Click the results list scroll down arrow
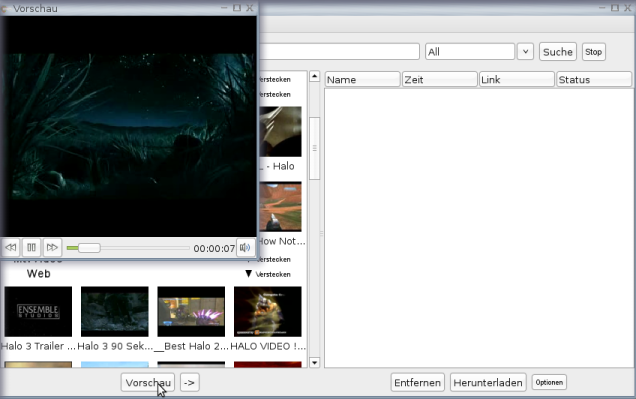 click(314, 363)
